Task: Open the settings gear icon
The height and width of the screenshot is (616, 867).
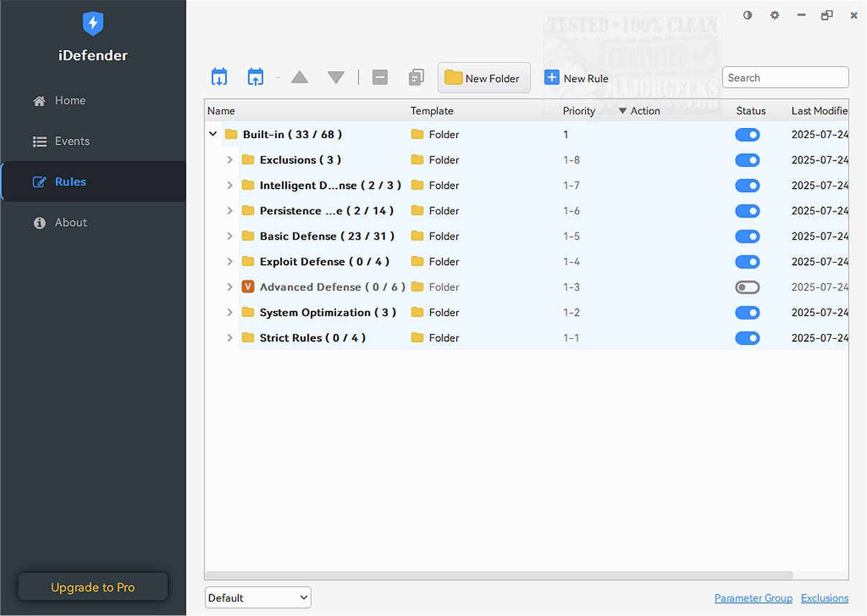Action: click(x=774, y=15)
